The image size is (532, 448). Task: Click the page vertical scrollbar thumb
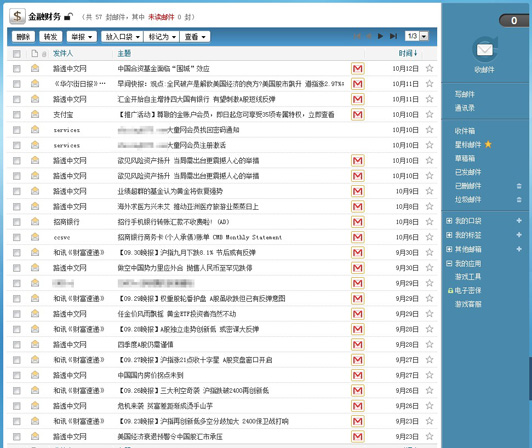click(530, 378)
